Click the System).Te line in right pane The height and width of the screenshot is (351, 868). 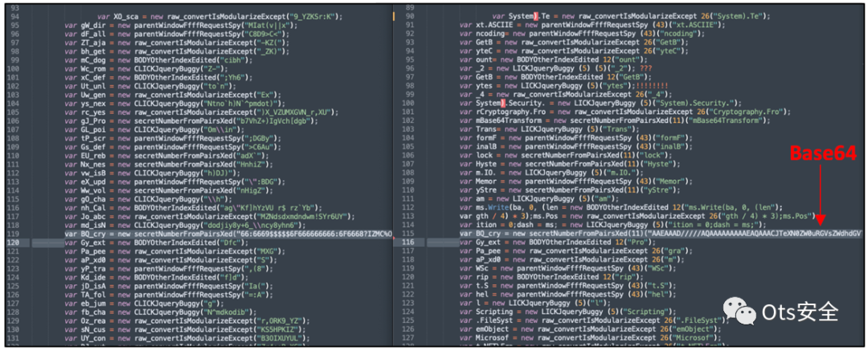click(x=631, y=17)
